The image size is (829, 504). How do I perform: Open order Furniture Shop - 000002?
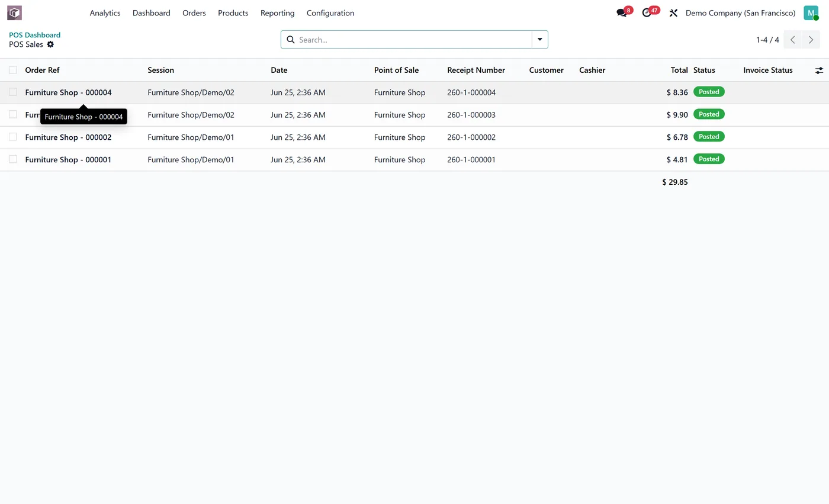click(x=68, y=137)
